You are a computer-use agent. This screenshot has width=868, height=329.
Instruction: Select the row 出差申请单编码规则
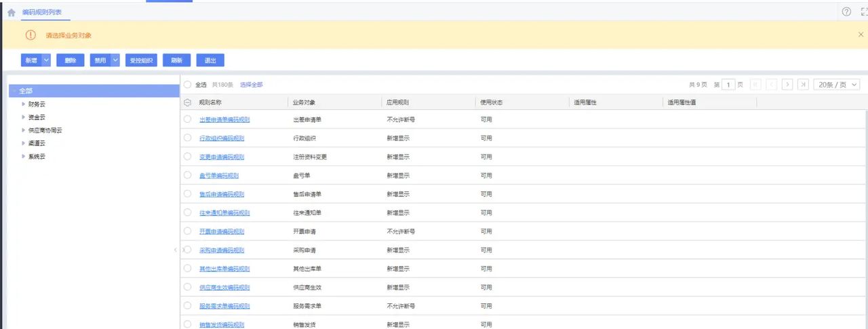[188, 119]
